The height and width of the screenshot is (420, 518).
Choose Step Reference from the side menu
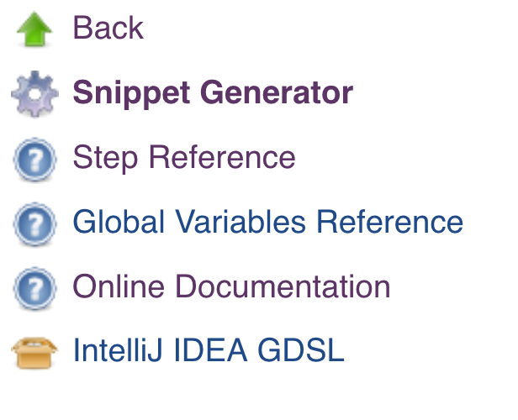(184, 158)
